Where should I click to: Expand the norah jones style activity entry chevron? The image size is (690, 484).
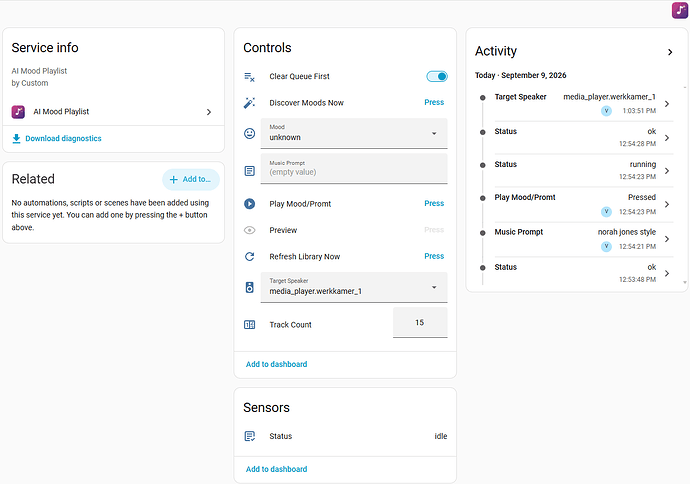coord(667,239)
